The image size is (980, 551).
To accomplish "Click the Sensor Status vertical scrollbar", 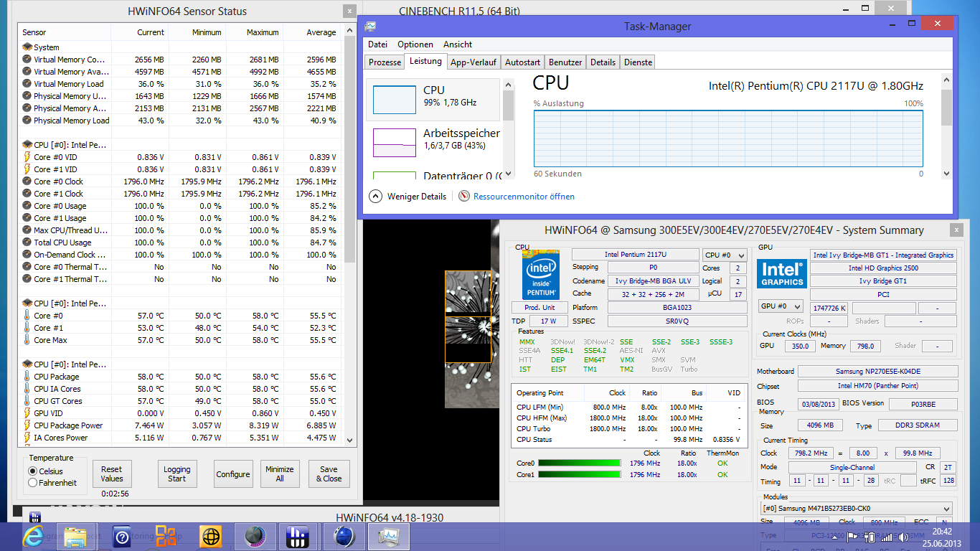I will click(x=350, y=235).
